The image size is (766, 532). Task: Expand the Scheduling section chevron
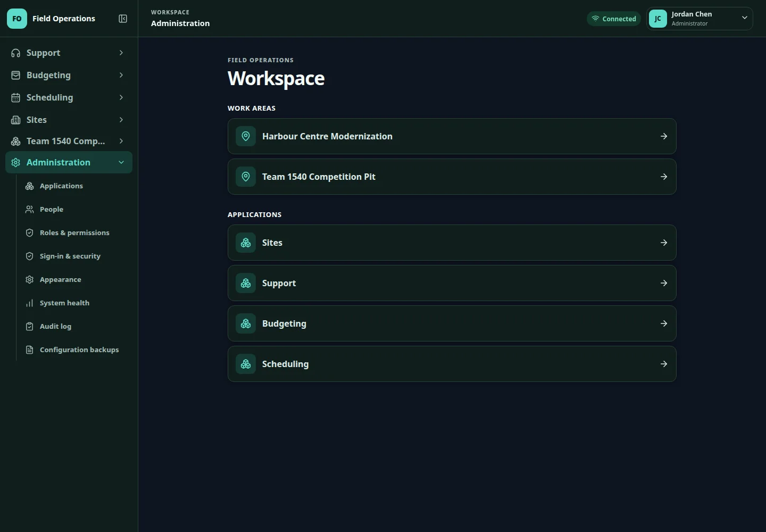(121, 97)
